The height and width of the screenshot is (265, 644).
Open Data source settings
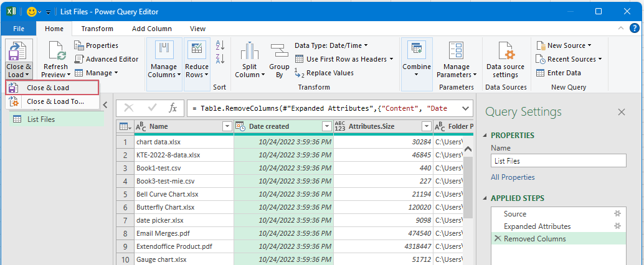click(x=505, y=60)
